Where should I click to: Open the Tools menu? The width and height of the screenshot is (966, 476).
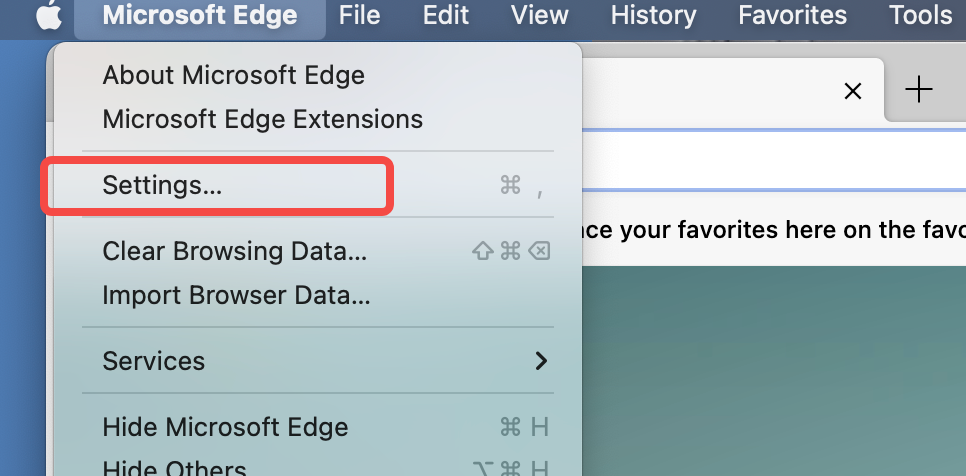click(x=920, y=16)
